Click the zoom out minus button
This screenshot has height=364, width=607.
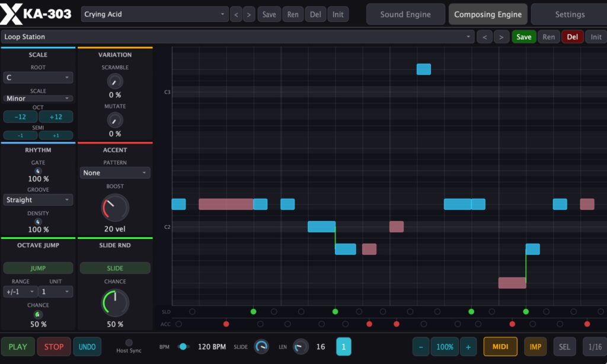[421, 347]
